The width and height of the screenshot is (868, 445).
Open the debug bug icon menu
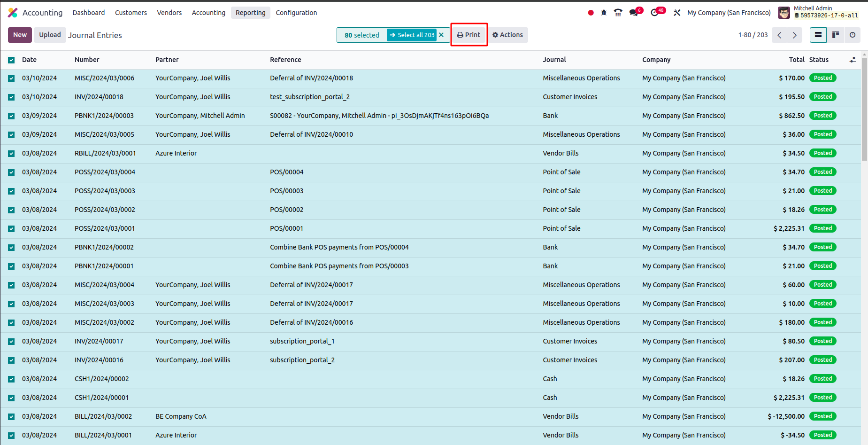(x=604, y=13)
